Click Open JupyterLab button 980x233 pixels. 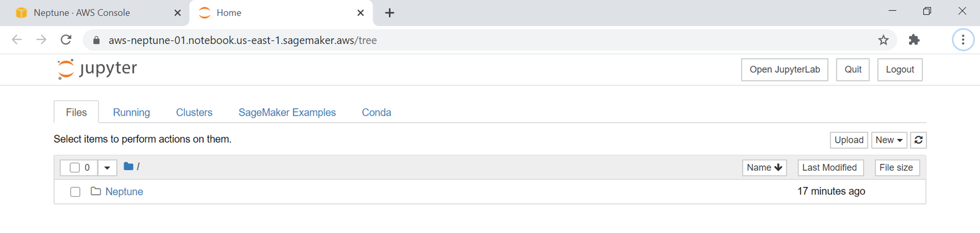[x=784, y=70]
